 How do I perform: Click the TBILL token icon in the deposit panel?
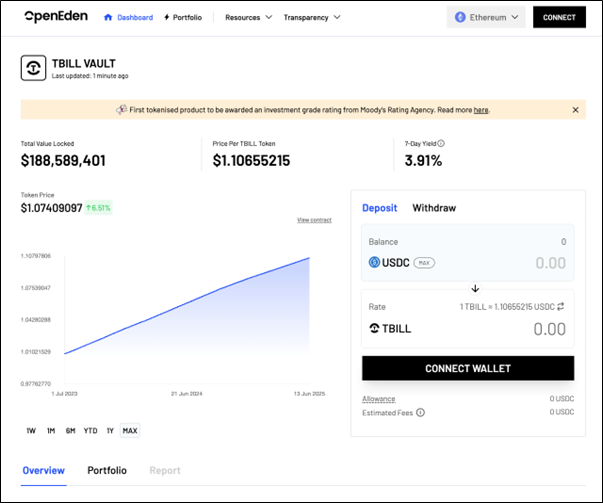[x=374, y=328]
